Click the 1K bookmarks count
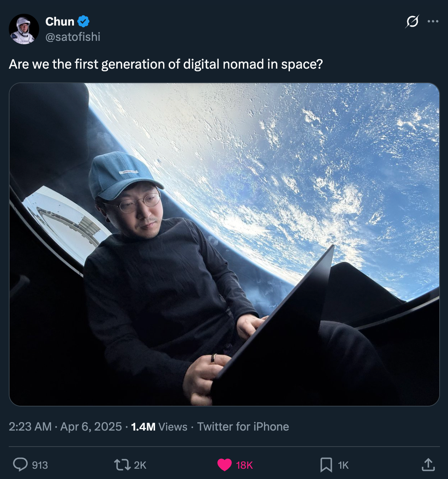The image size is (448, 479). (343, 465)
